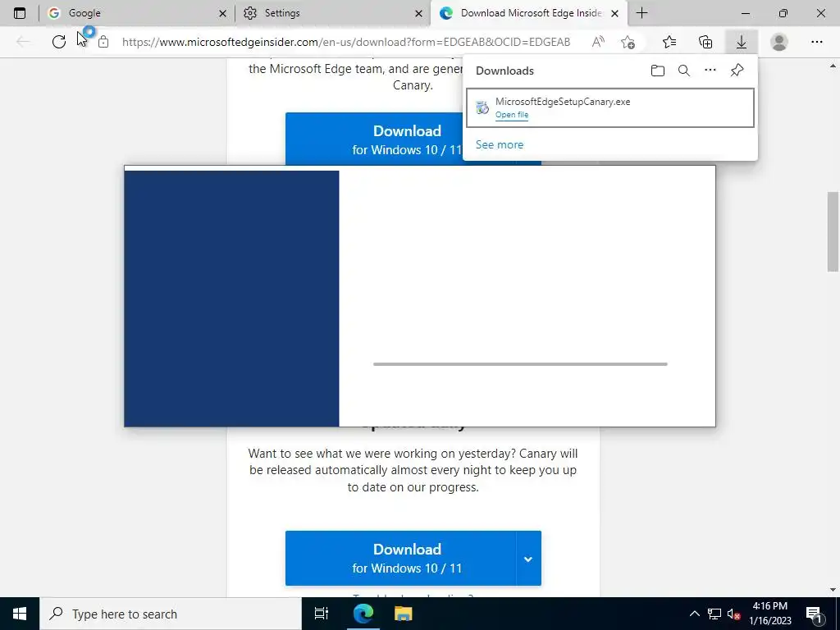The image size is (840, 630).
Task: Close the Google tab
Action: [x=223, y=13]
